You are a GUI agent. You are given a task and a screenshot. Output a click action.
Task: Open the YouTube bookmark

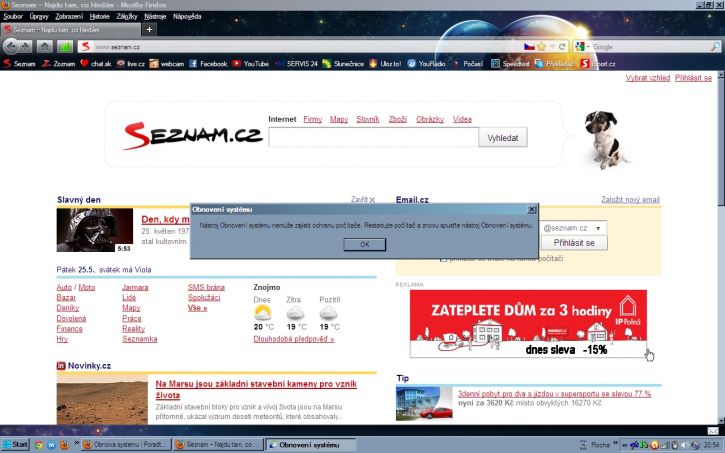[251, 64]
